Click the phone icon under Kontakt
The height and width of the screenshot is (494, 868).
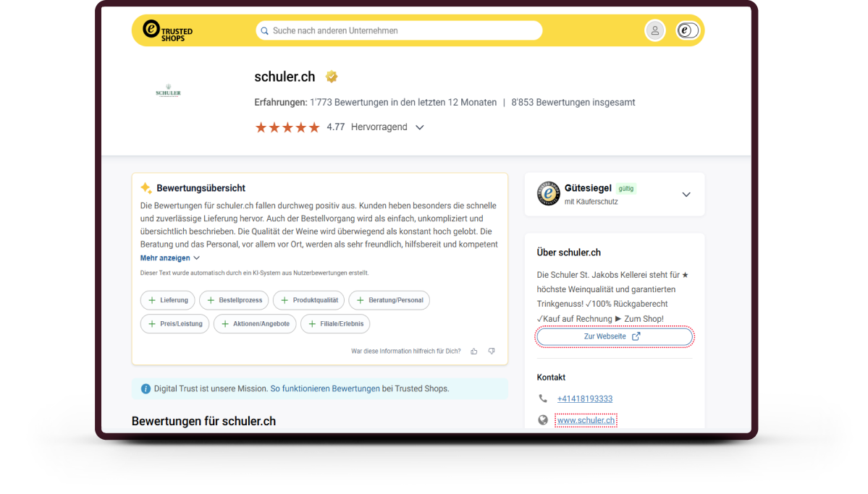543,399
